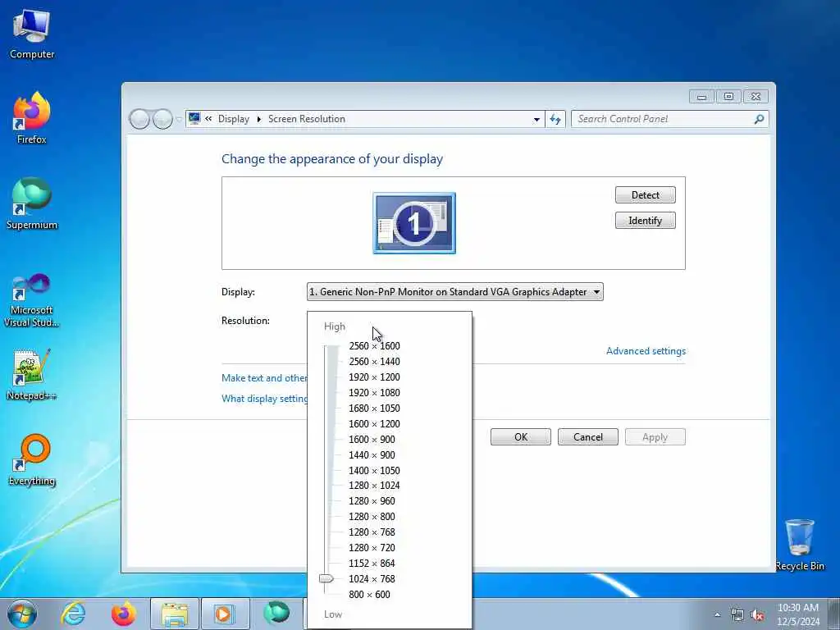
Task: Select the 2560 × 1440 resolution
Action: pyautogui.click(x=374, y=362)
